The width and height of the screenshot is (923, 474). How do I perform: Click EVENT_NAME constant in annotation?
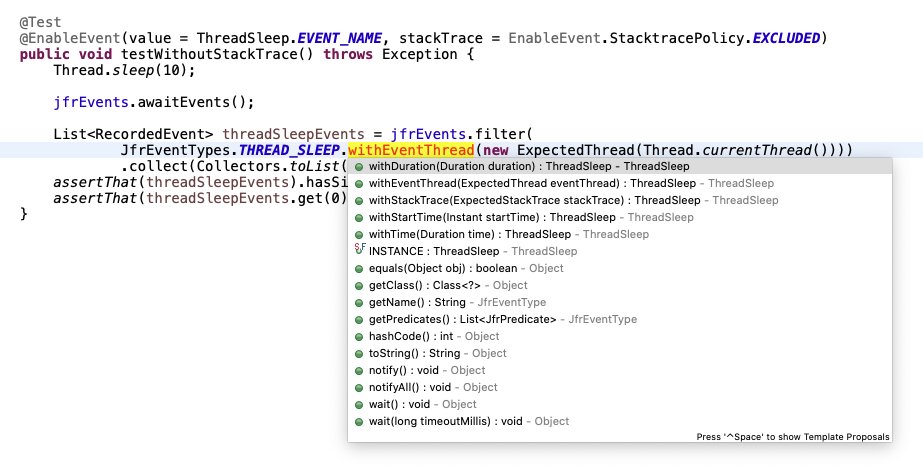tap(340, 38)
